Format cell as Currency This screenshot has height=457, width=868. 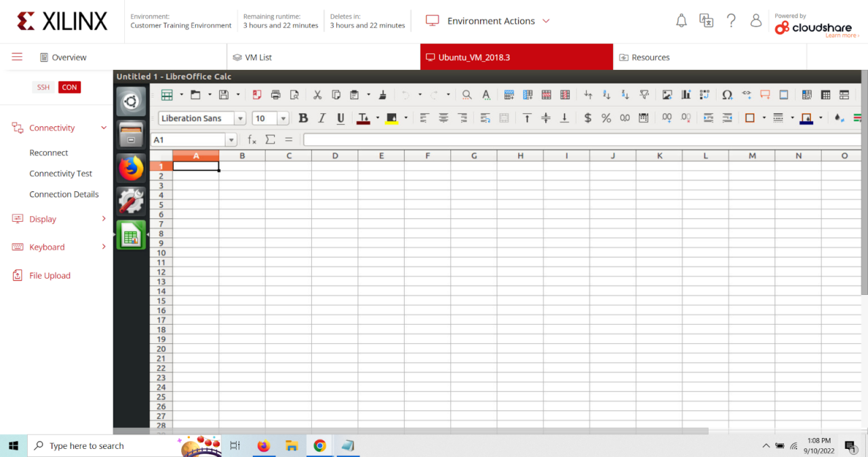click(587, 118)
